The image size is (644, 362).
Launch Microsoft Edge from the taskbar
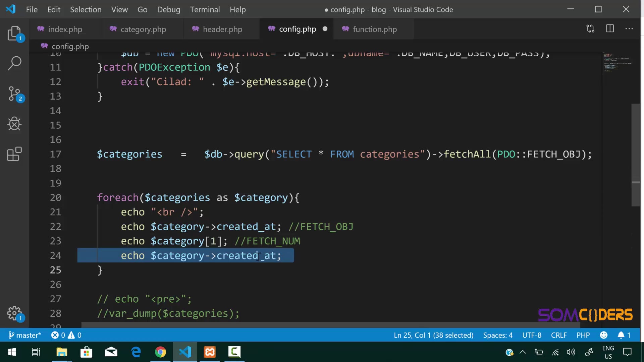click(x=136, y=352)
